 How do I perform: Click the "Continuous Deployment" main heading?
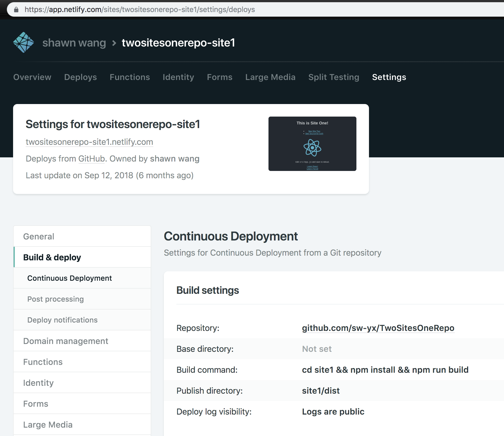(x=231, y=236)
